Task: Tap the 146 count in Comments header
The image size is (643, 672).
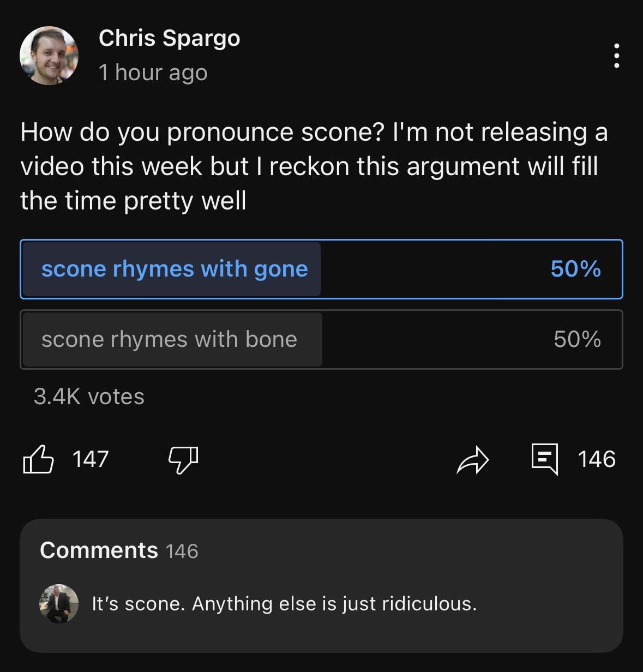Action: pos(182,551)
